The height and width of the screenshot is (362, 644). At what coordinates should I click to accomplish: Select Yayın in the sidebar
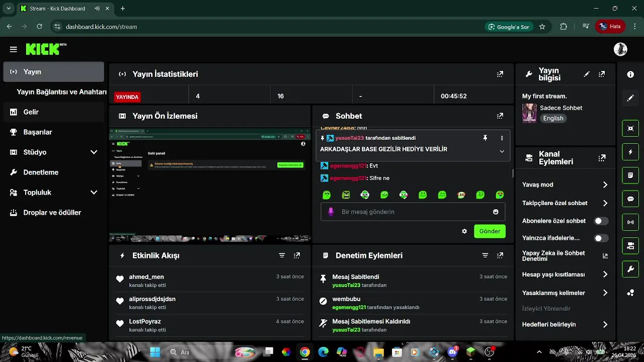(x=53, y=72)
